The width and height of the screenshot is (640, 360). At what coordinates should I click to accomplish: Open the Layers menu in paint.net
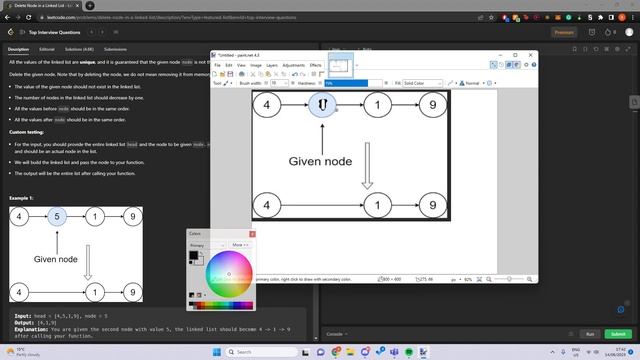click(272, 65)
